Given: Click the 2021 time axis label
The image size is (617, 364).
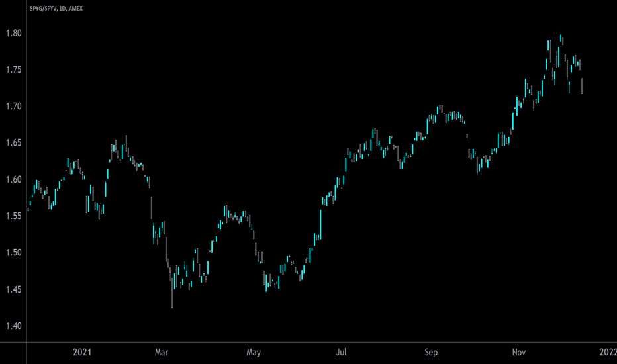Looking at the screenshot, I should coord(82,352).
